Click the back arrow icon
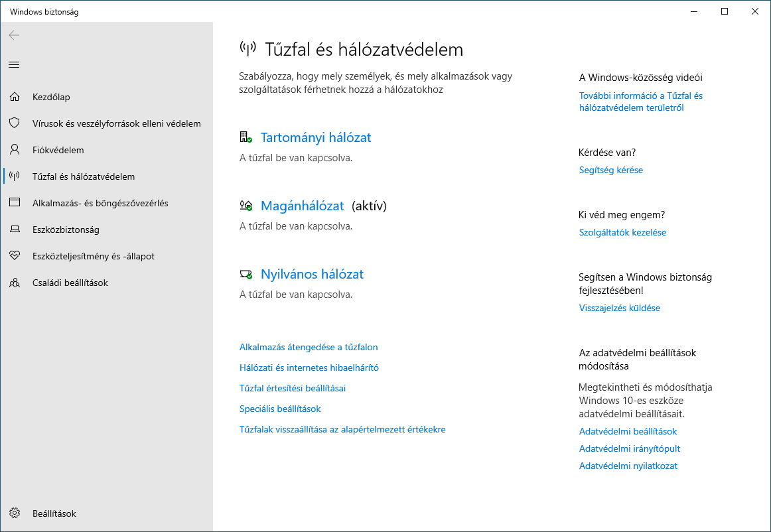The width and height of the screenshot is (771, 532). pos(14,35)
